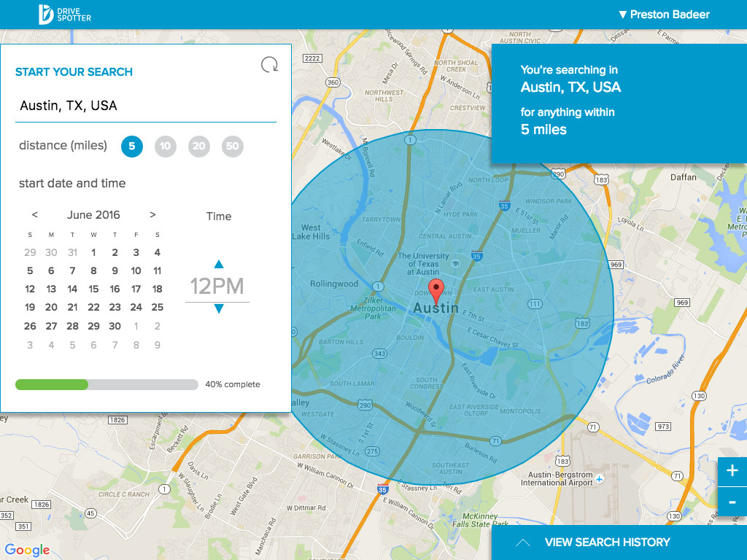Zoom out on the map
This screenshot has width=747, height=560.
pos(732,502)
